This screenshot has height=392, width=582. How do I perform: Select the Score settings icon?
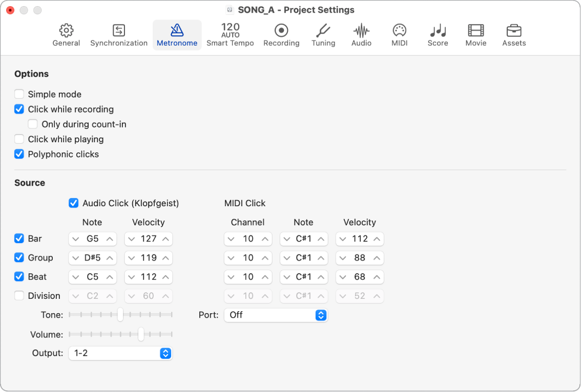click(438, 34)
